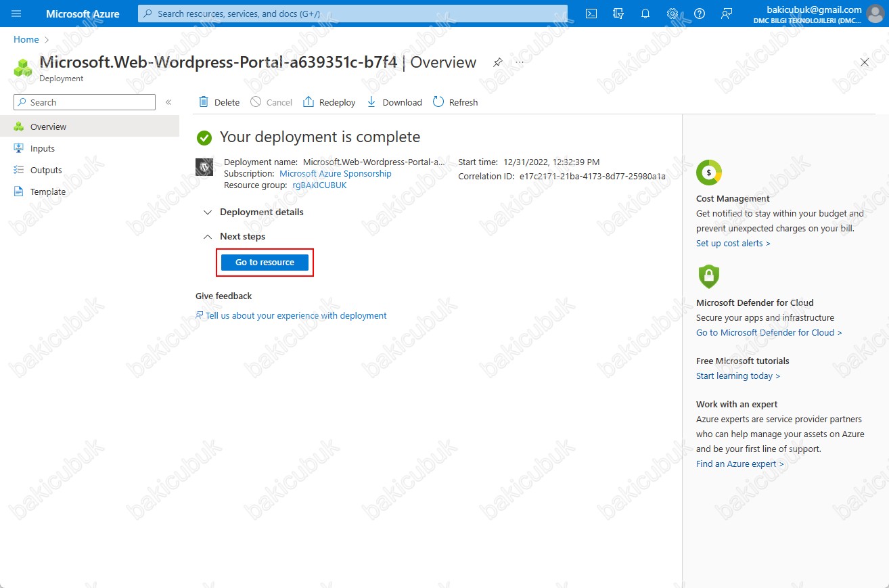
Task: Open portal settings gear
Action: (x=673, y=14)
